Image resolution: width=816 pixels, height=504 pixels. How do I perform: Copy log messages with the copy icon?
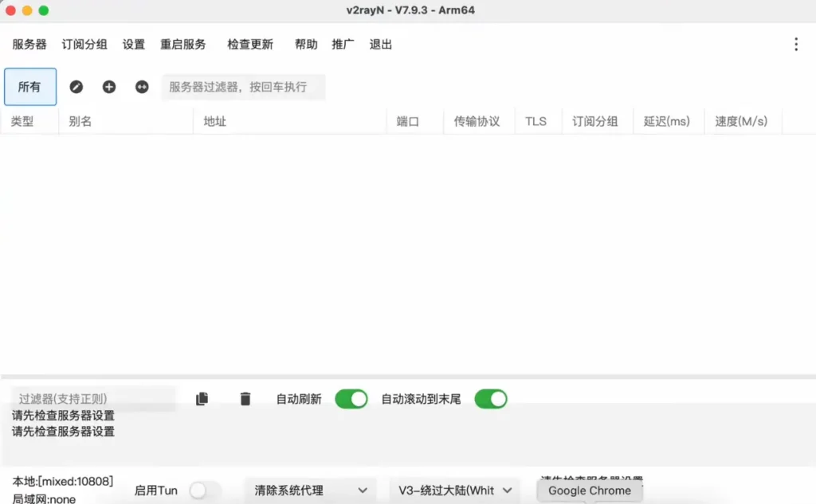[x=202, y=399]
